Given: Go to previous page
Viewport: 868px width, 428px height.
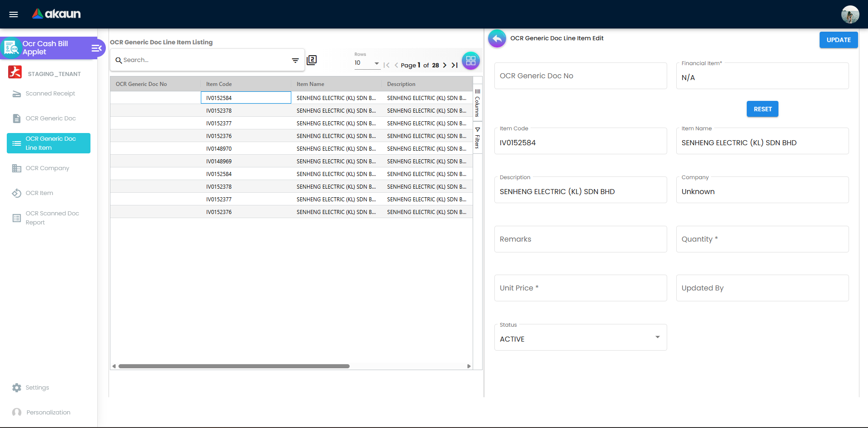Looking at the screenshot, I should pyautogui.click(x=396, y=65).
